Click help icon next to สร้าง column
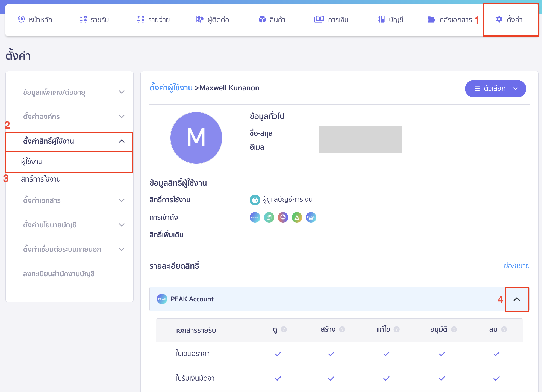 point(342,329)
